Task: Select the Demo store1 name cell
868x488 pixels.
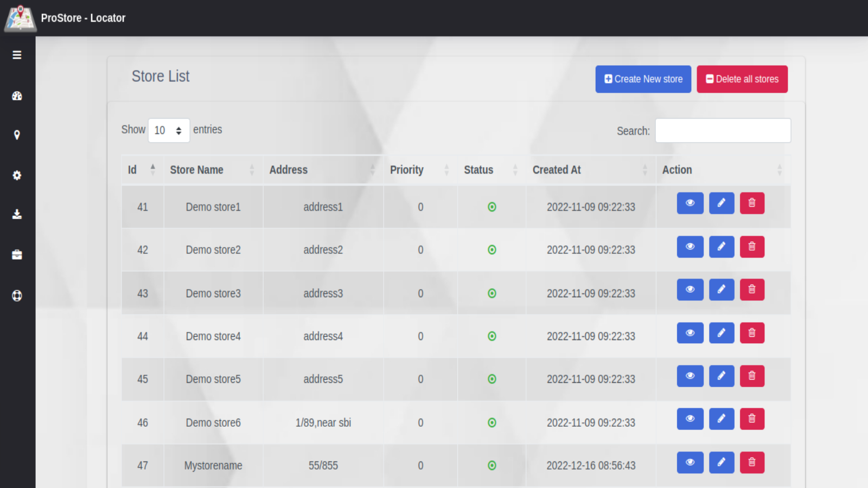Action: coord(213,207)
